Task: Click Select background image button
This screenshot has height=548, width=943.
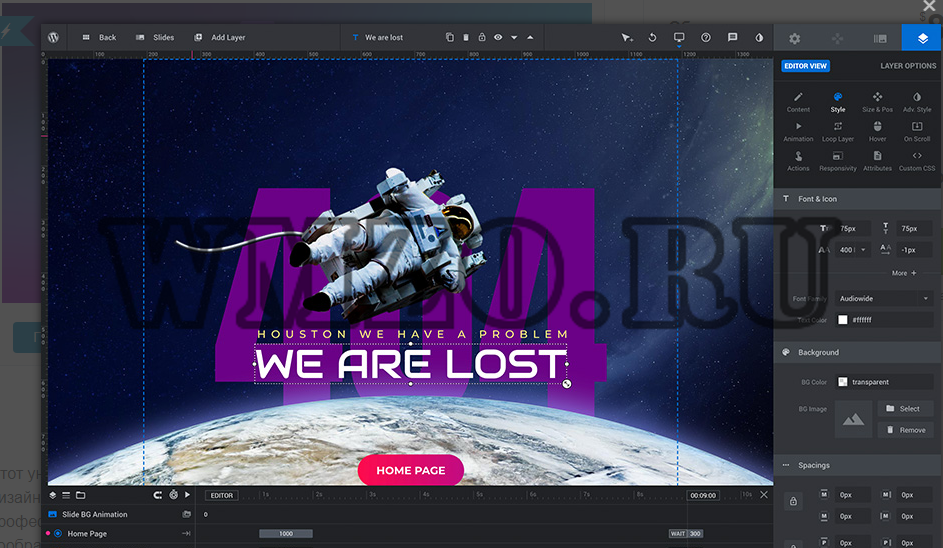Action: [905, 408]
